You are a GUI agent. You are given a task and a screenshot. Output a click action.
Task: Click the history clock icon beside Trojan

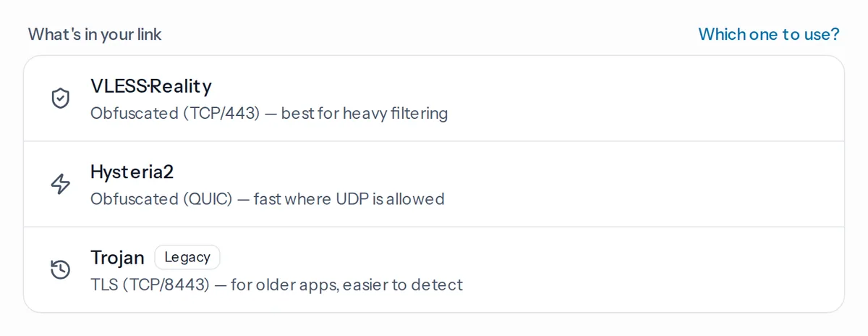point(61,270)
